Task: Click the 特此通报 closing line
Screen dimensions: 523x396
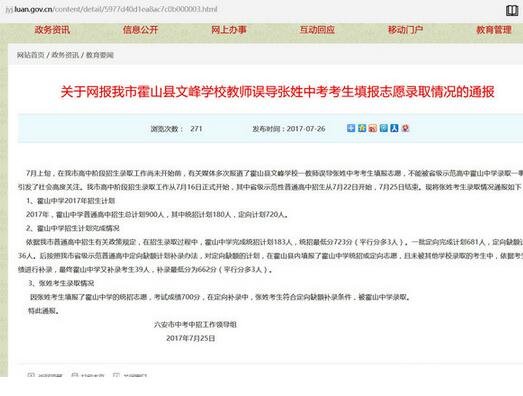Action: 44,311
